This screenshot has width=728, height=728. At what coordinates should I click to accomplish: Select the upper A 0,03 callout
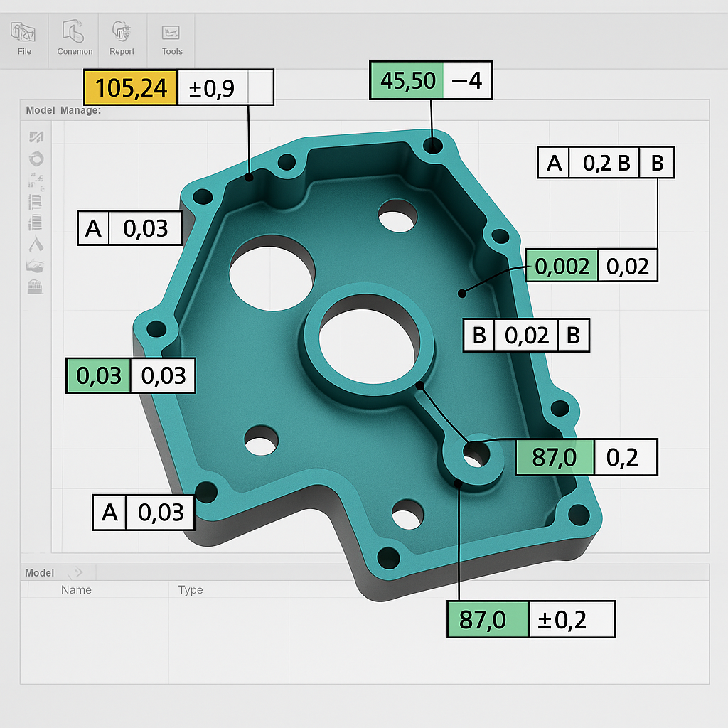coord(129,228)
